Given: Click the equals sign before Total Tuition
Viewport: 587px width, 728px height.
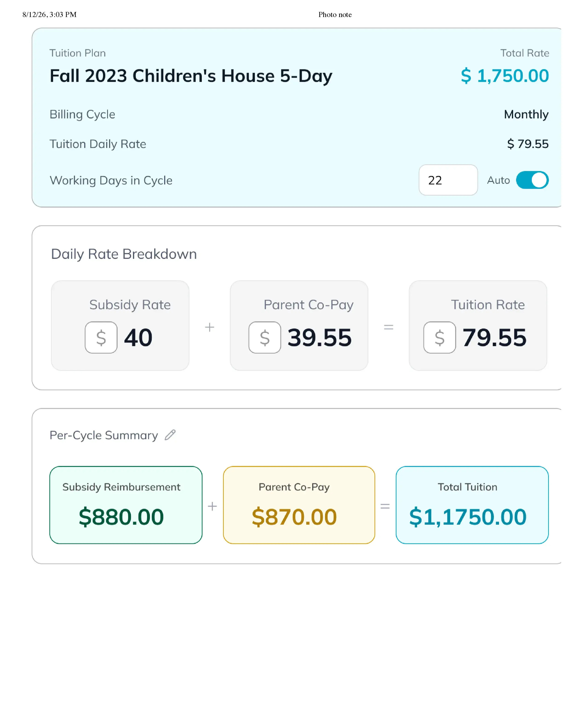Looking at the screenshot, I should (x=385, y=506).
